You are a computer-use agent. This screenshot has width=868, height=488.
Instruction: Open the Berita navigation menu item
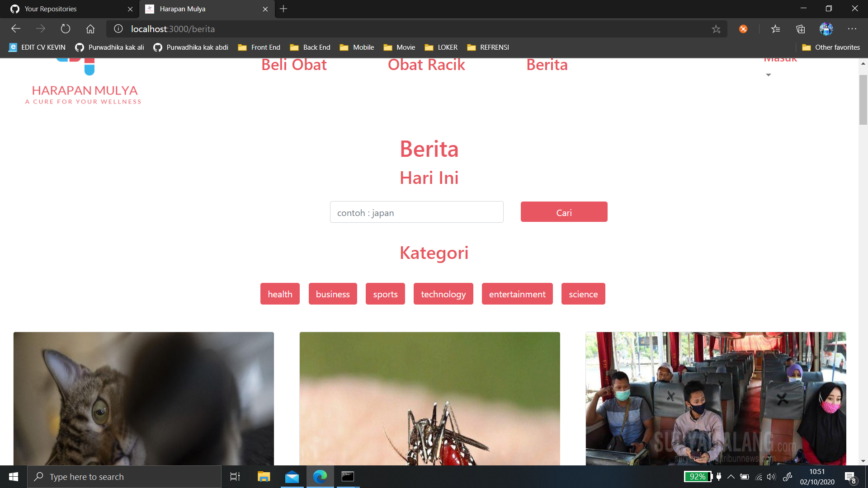[x=547, y=65]
